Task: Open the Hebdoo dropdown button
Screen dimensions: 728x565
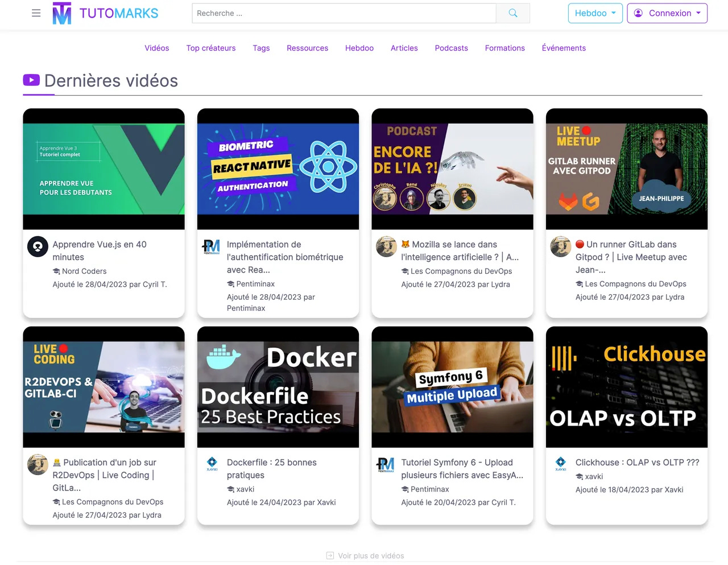Action: coord(595,13)
